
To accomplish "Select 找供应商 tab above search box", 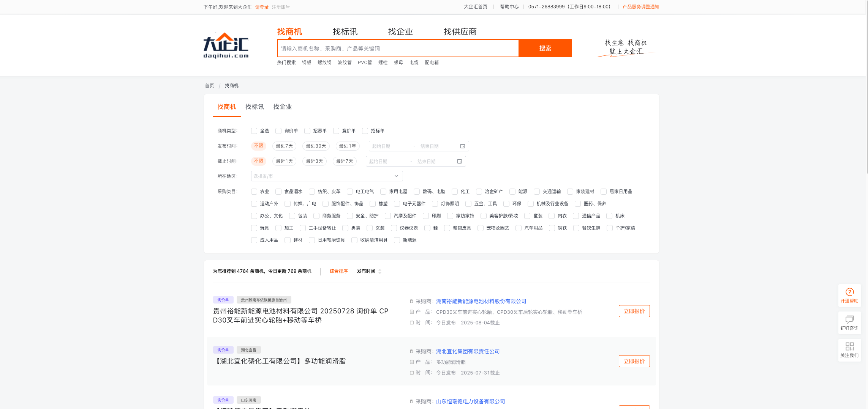I will [460, 31].
